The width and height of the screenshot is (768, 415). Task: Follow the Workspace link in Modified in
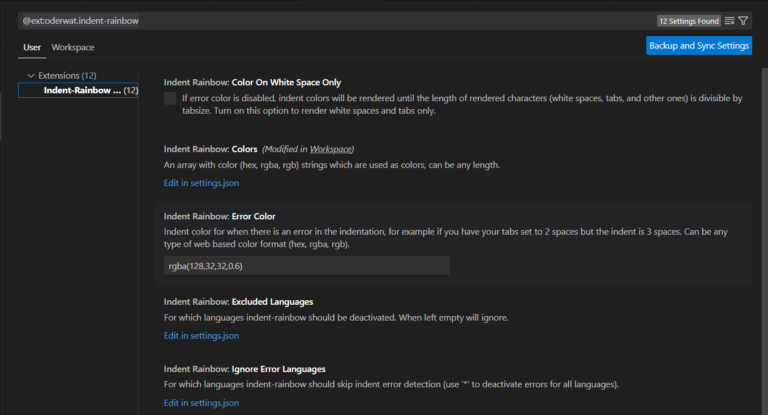coord(323,149)
